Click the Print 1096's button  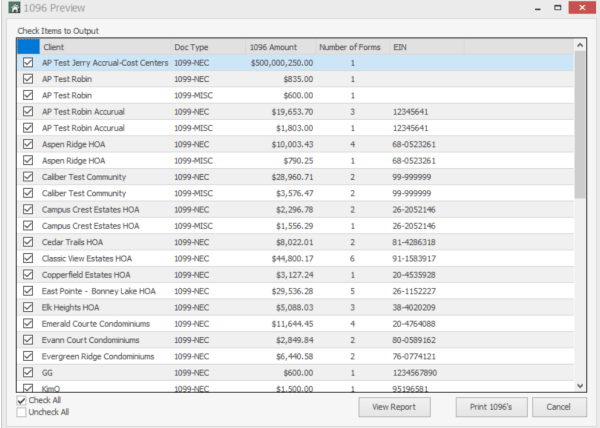[x=491, y=407]
